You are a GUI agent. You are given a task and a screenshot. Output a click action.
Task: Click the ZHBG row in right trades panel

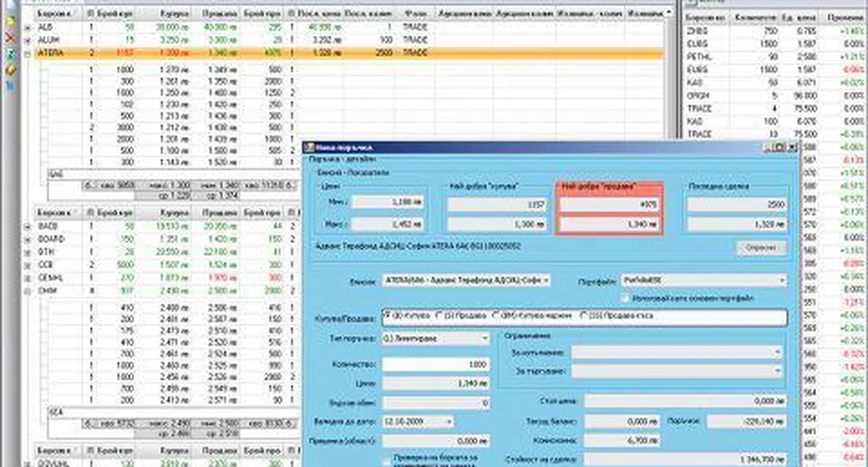coord(775,31)
